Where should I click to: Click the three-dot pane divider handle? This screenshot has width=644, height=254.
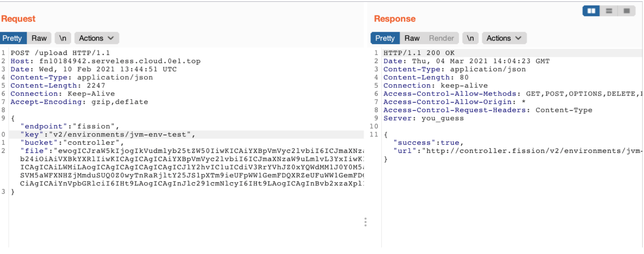[365, 222]
